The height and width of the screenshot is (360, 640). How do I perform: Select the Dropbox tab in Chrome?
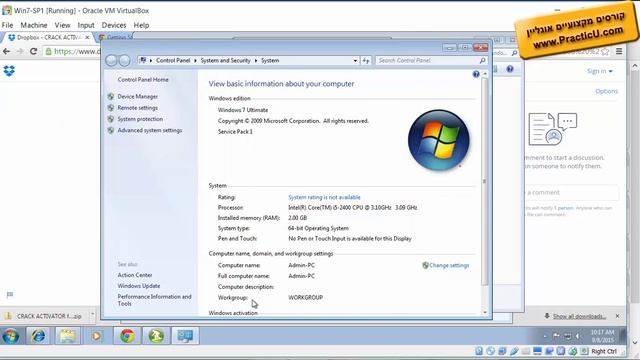coord(48,38)
